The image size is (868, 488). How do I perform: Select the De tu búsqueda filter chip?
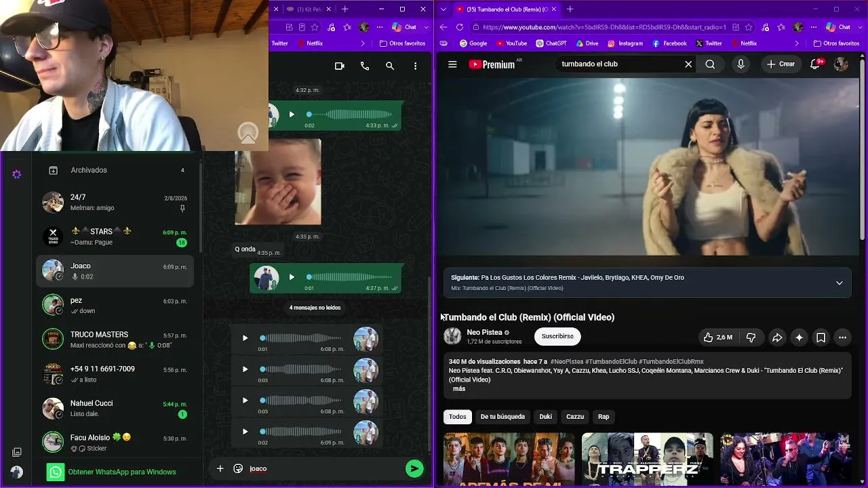(x=502, y=417)
